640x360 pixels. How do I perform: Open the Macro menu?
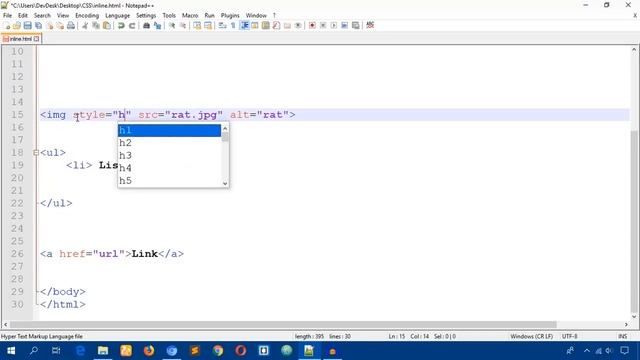(x=190, y=16)
